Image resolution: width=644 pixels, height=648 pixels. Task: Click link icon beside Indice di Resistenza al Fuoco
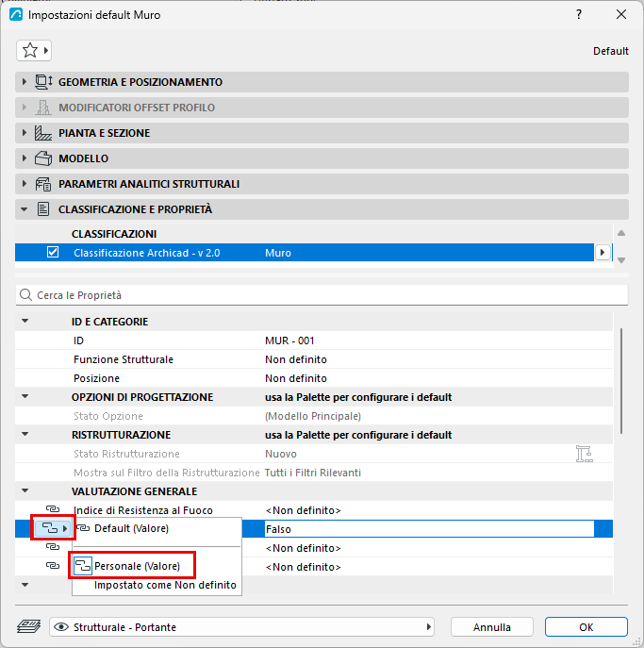coord(53,509)
